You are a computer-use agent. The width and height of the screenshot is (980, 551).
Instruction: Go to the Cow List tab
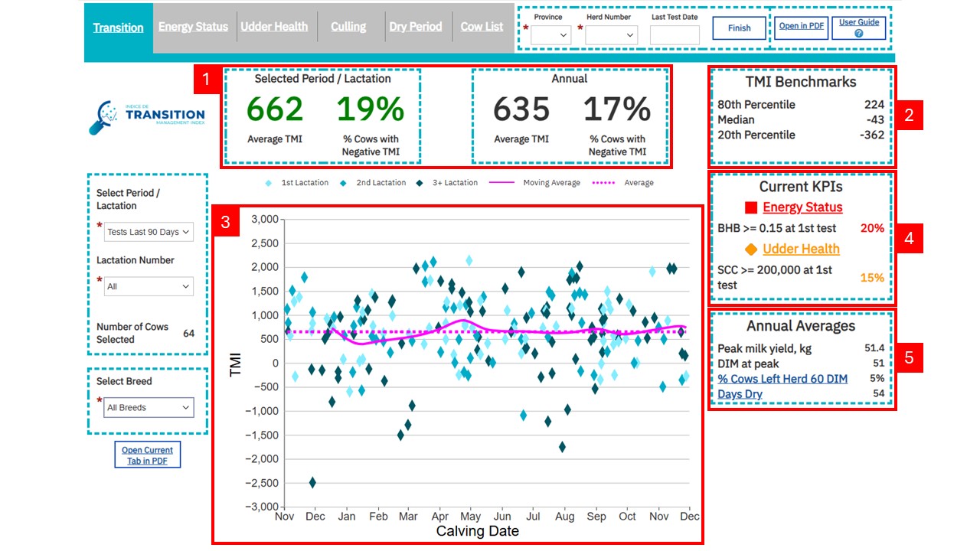(x=482, y=27)
